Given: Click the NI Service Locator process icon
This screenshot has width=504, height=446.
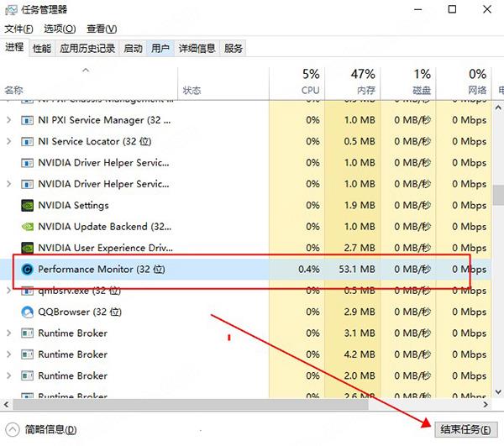Looking at the screenshot, I should (x=27, y=142).
